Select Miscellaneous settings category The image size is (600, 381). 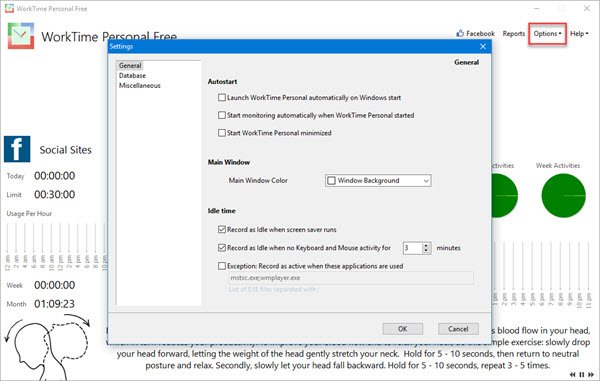(139, 85)
